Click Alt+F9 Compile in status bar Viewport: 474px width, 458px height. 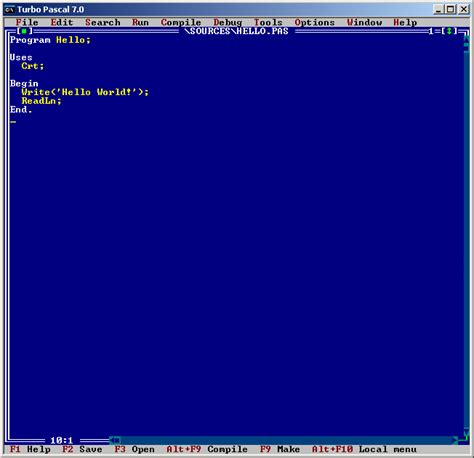(207, 449)
